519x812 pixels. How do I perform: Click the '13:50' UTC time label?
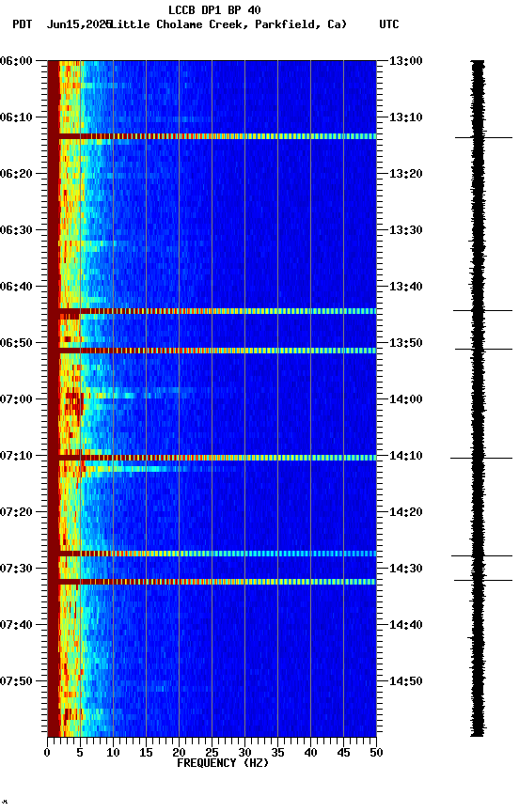pos(406,343)
